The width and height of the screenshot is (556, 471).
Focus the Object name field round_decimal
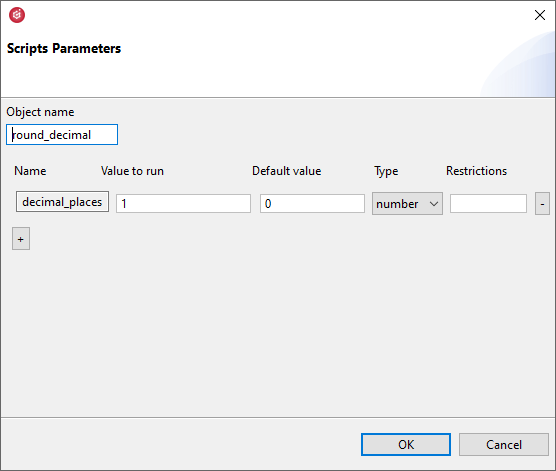[62, 134]
